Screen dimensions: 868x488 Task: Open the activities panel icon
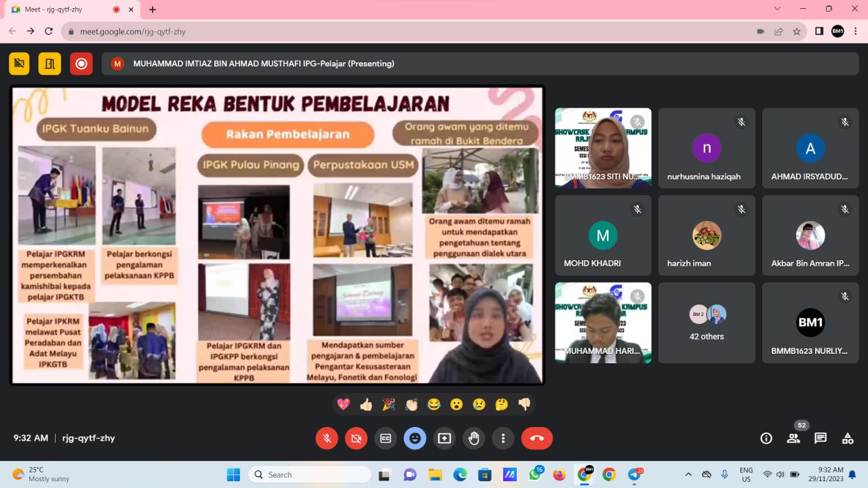click(x=848, y=439)
